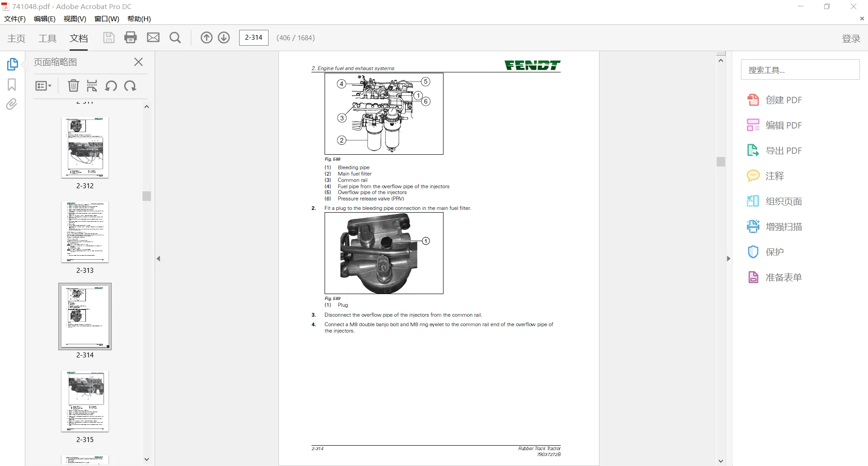
Task: Collapse the left navigation pane
Action: (158, 259)
